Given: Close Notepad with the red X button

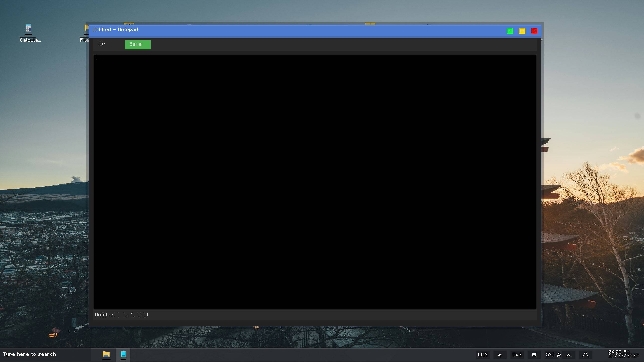Looking at the screenshot, I should point(534,31).
